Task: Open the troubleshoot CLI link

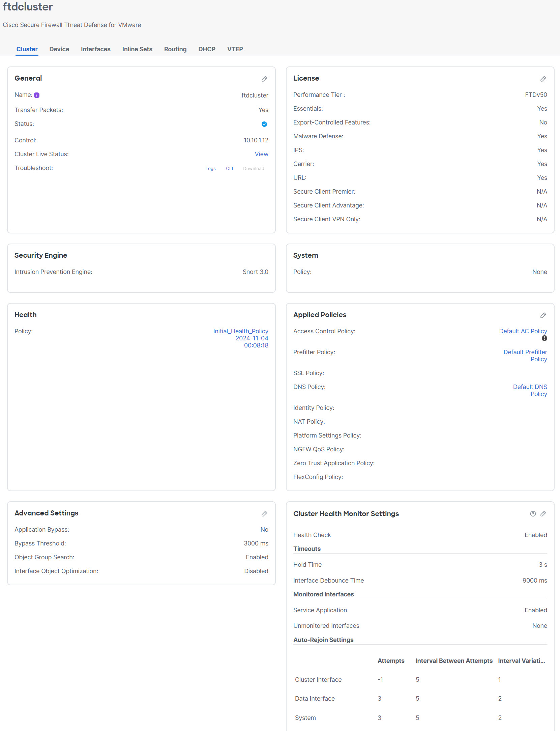Action: pyautogui.click(x=230, y=168)
